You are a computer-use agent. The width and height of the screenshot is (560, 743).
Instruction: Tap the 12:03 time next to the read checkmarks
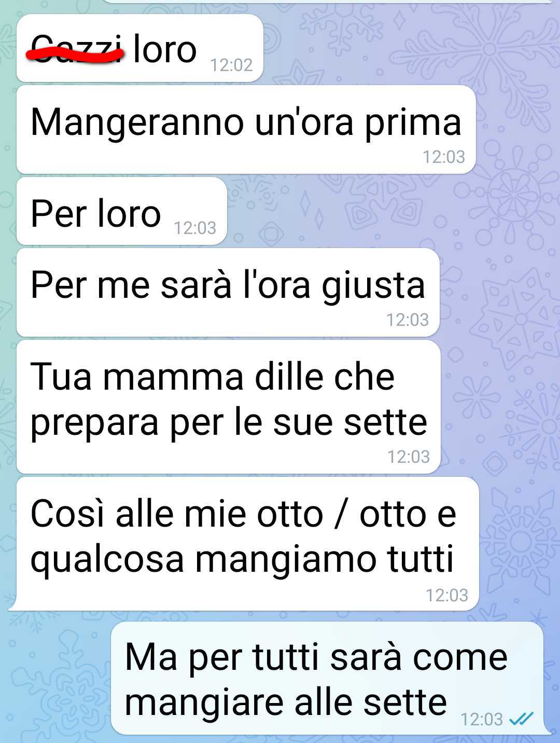tap(482, 719)
